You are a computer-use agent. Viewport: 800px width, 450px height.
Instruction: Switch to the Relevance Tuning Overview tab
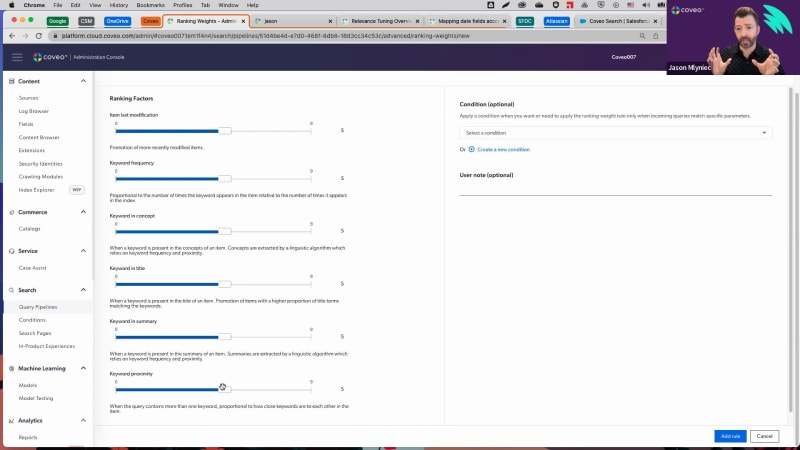click(x=381, y=21)
